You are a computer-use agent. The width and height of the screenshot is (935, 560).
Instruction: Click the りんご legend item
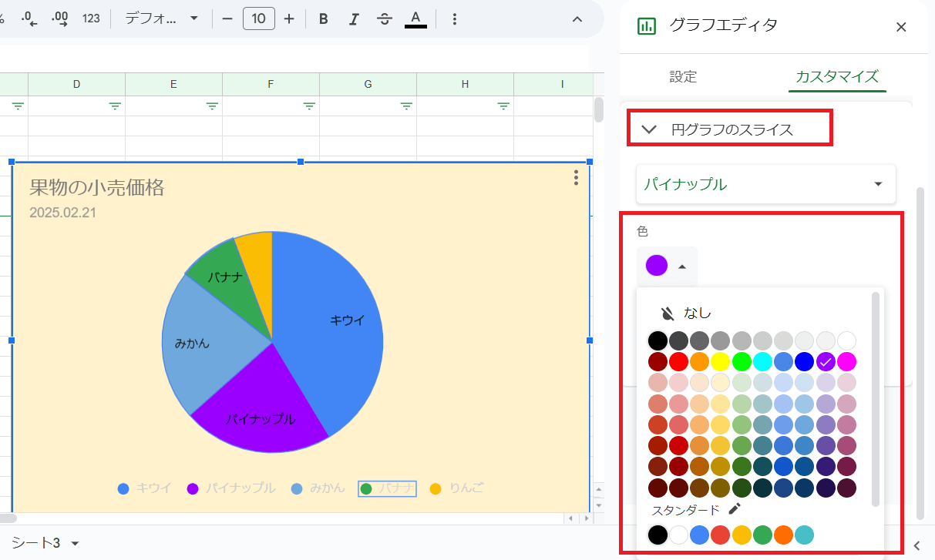tap(457, 488)
